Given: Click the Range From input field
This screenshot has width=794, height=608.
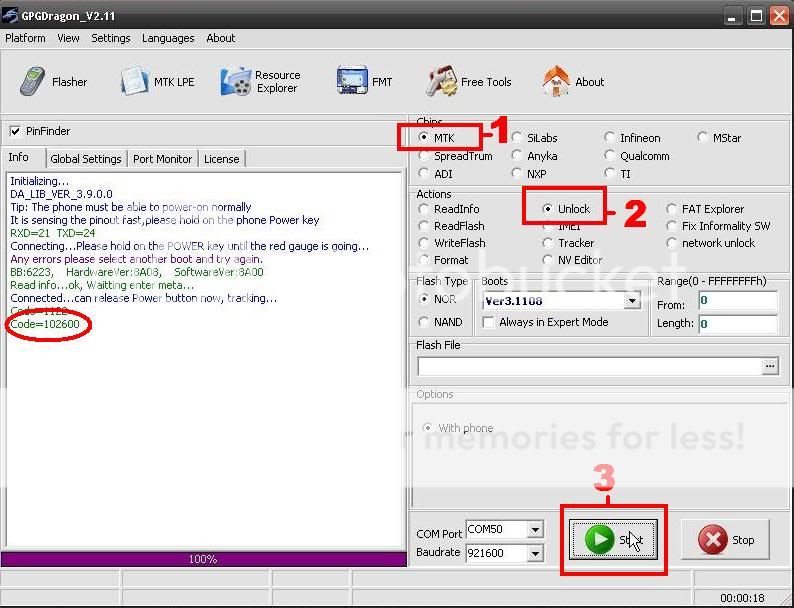Looking at the screenshot, I should (x=737, y=301).
